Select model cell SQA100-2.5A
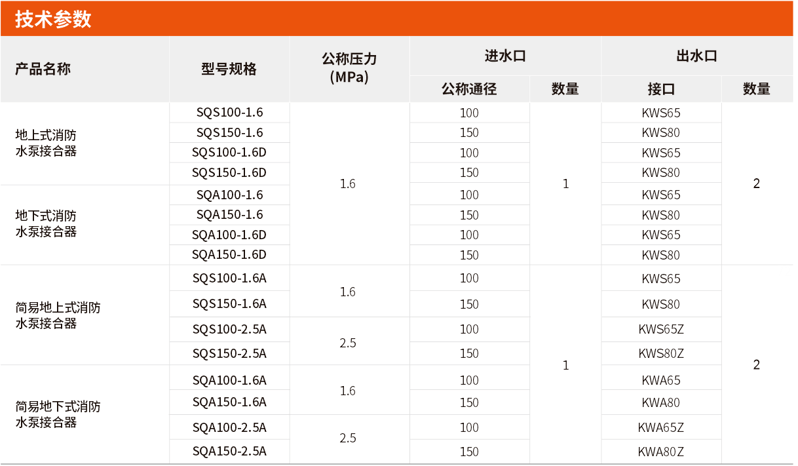 [229, 427]
